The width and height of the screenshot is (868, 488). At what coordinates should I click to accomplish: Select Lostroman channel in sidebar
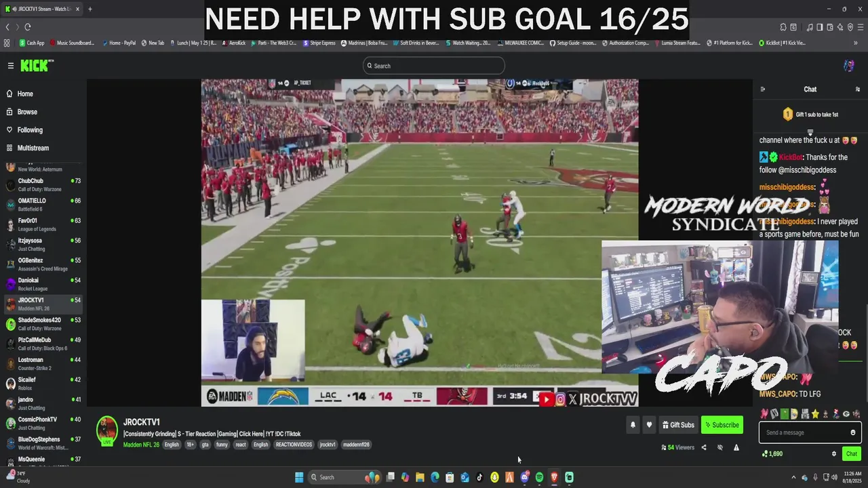pos(43,363)
